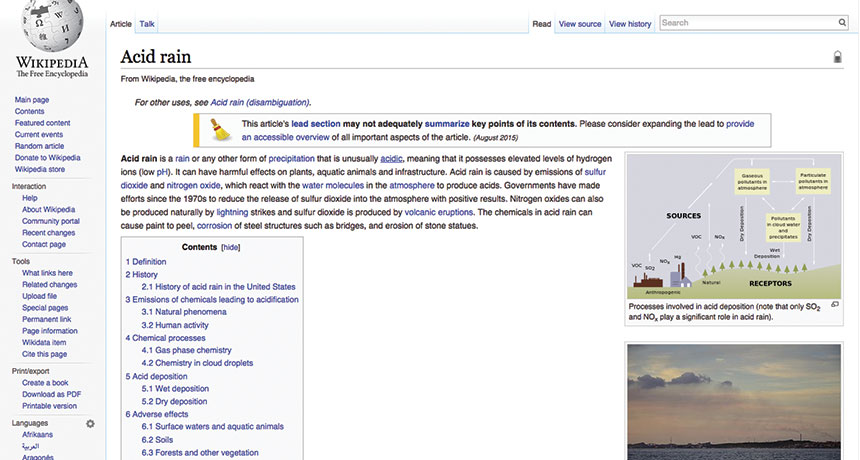Click the search magnifier icon
Viewport: 860px width, 460px height.
pos(842,22)
